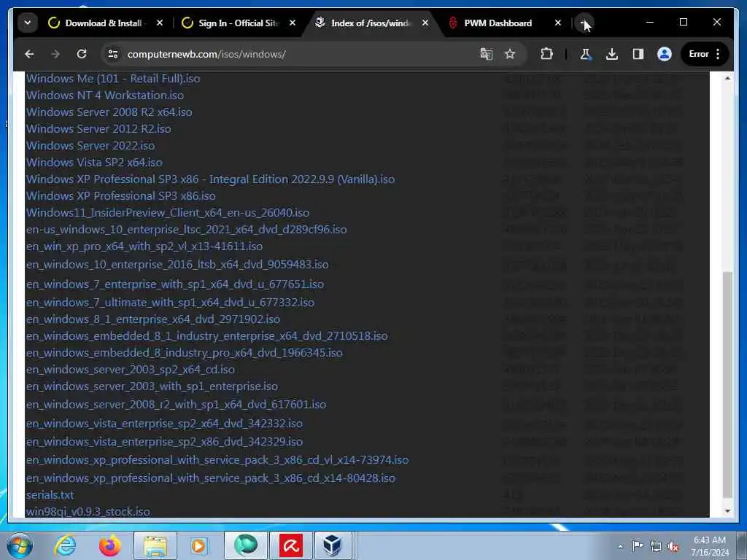Open the Windows Start menu orb
This screenshot has height=560, width=747.
tap(20, 545)
